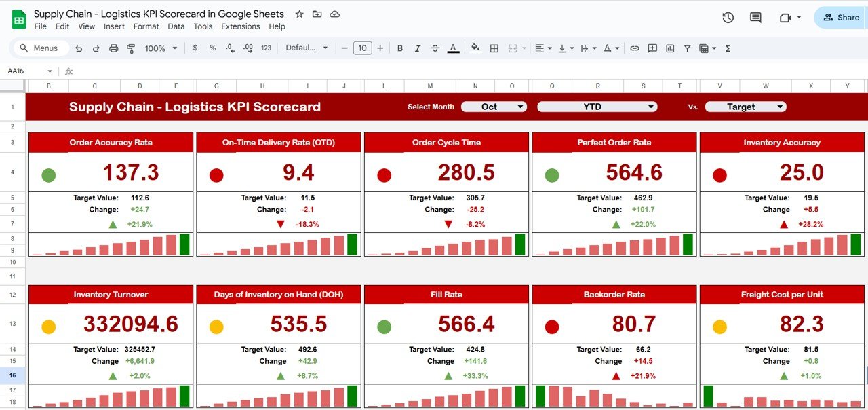This screenshot has height=410, width=868.
Task: Create a filter
Action: coord(687,48)
